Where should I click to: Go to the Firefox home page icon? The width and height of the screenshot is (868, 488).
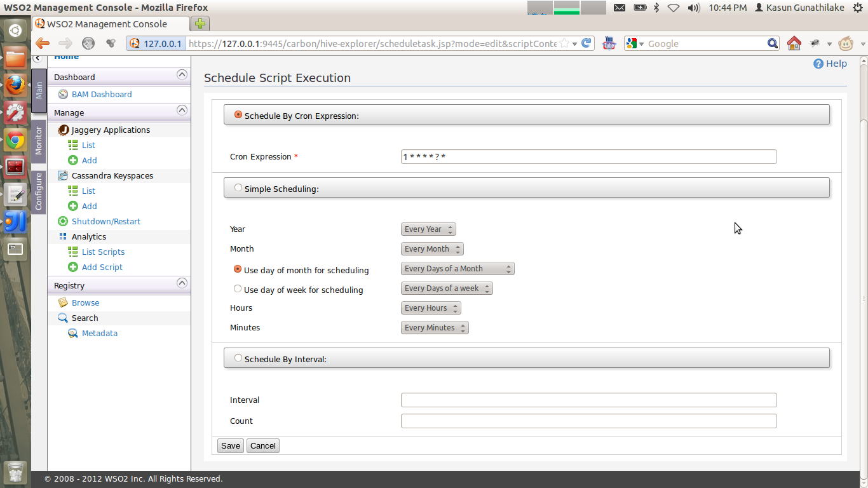(x=794, y=43)
